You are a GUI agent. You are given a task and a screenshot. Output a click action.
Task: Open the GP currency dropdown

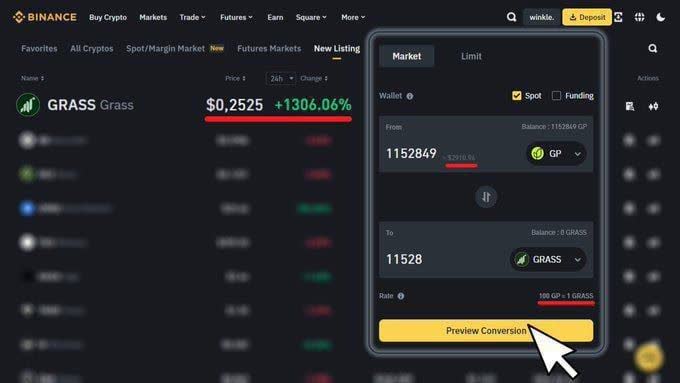[x=556, y=154]
